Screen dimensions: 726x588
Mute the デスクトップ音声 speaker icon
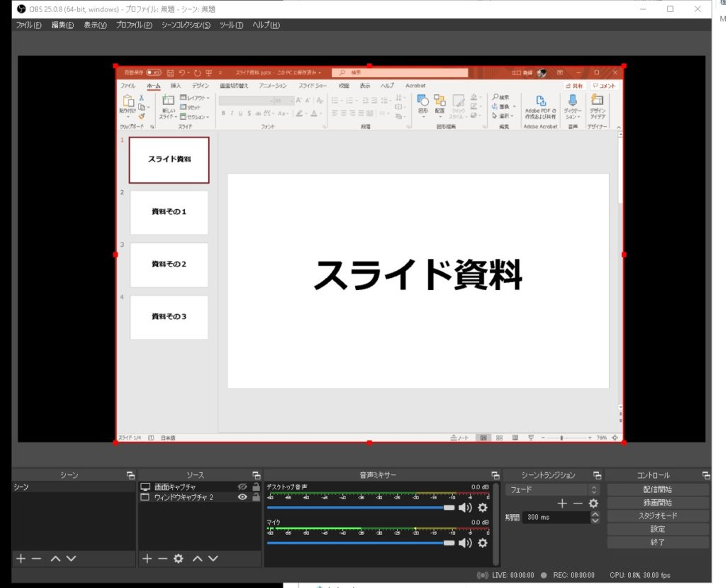[x=465, y=507]
